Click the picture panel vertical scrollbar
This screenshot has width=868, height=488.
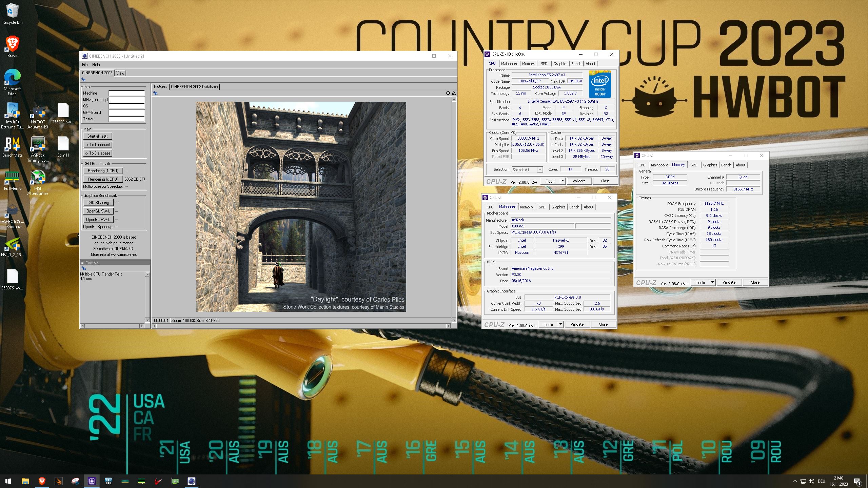[x=454, y=209]
